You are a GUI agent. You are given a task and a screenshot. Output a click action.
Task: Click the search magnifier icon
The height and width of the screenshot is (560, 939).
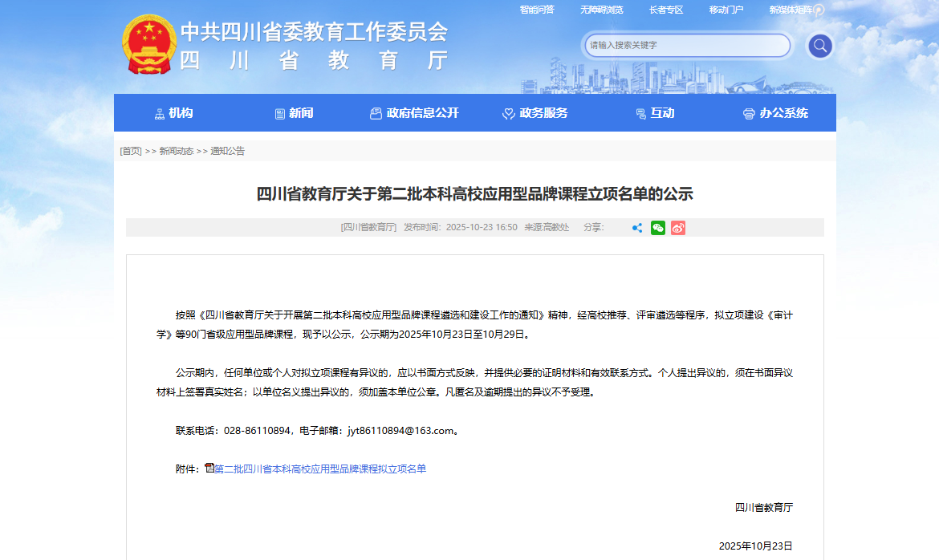coord(819,46)
